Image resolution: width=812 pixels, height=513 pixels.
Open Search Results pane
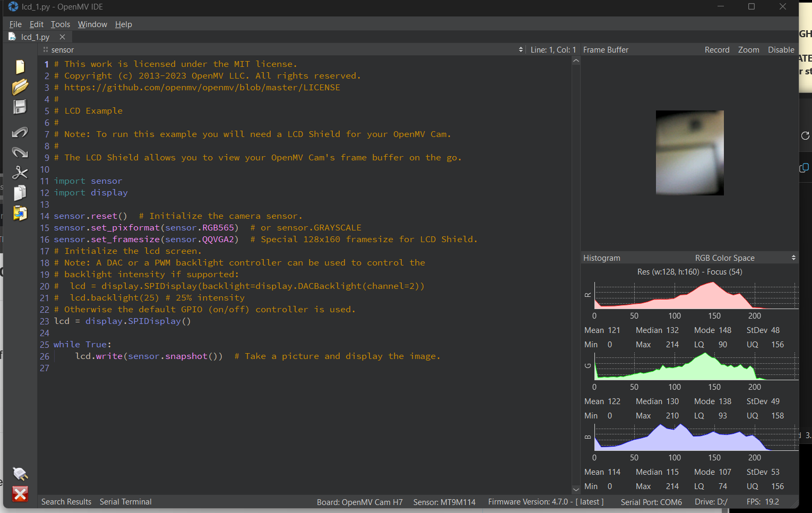pyautogui.click(x=66, y=502)
